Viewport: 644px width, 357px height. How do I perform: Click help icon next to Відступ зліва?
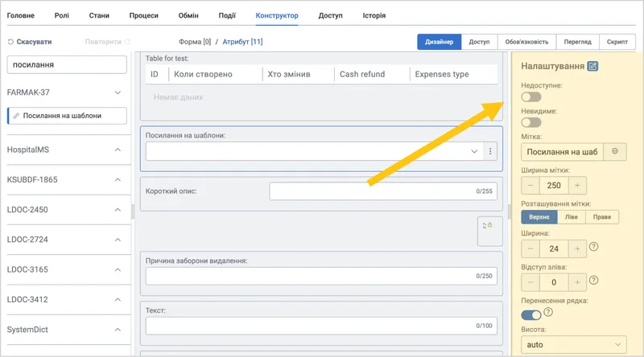coord(593,281)
